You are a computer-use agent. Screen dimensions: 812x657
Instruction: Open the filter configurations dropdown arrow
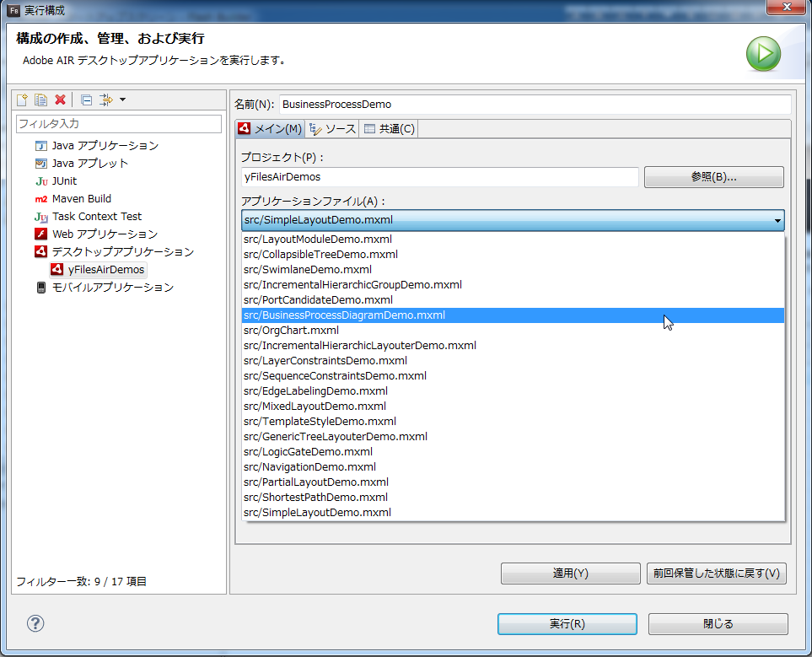(123, 100)
